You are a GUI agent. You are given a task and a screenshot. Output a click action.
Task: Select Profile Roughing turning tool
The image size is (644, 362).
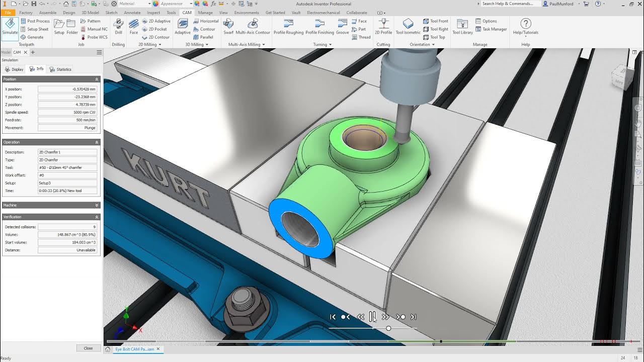point(288,27)
